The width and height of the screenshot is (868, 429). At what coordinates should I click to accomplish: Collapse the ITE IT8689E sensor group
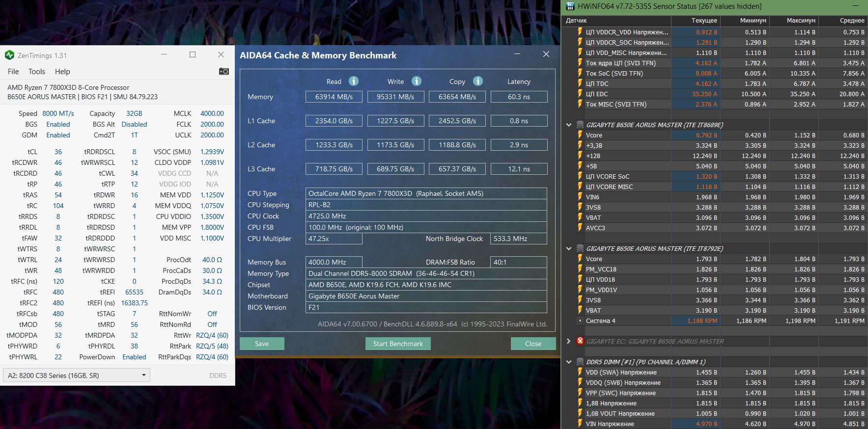click(x=569, y=125)
